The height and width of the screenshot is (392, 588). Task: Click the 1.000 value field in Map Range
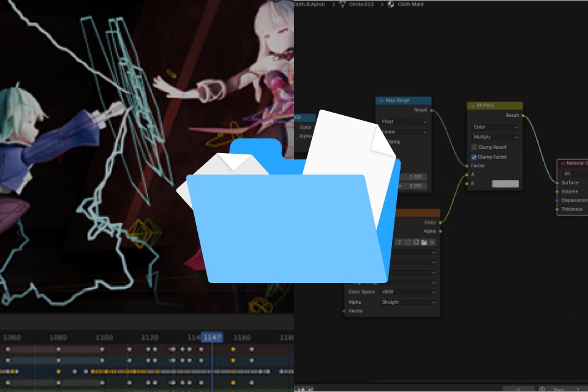413,176
